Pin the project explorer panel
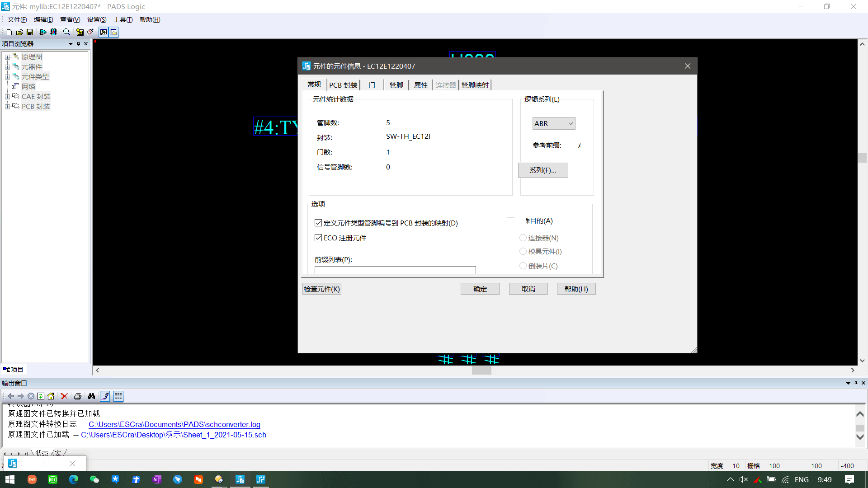The width and height of the screenshot is (868, 488). (x=78, y=44)
